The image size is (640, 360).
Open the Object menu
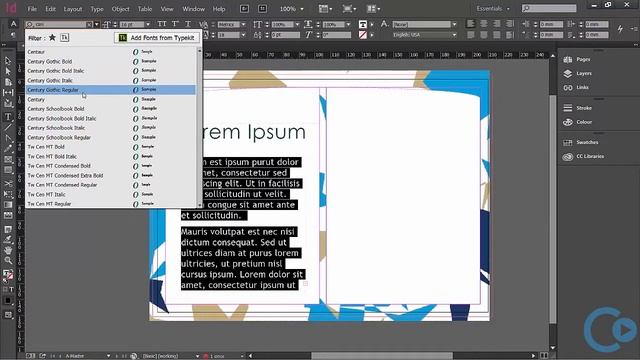[120, 9]
